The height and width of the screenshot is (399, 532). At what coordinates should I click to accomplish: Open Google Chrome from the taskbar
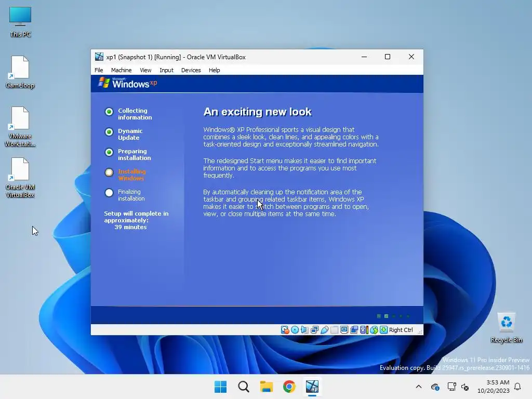click(x=289, y=387)
